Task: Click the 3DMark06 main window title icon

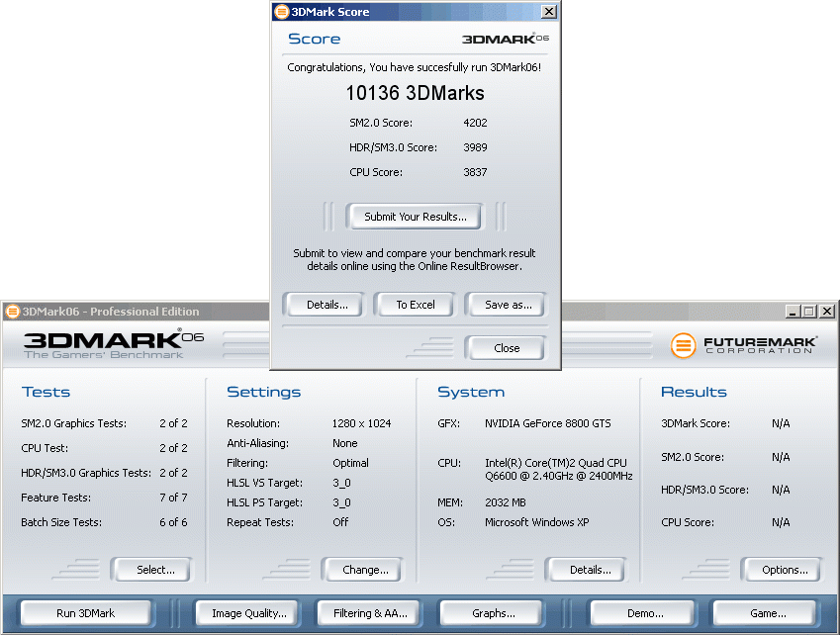Action: (x=12, y=312)
